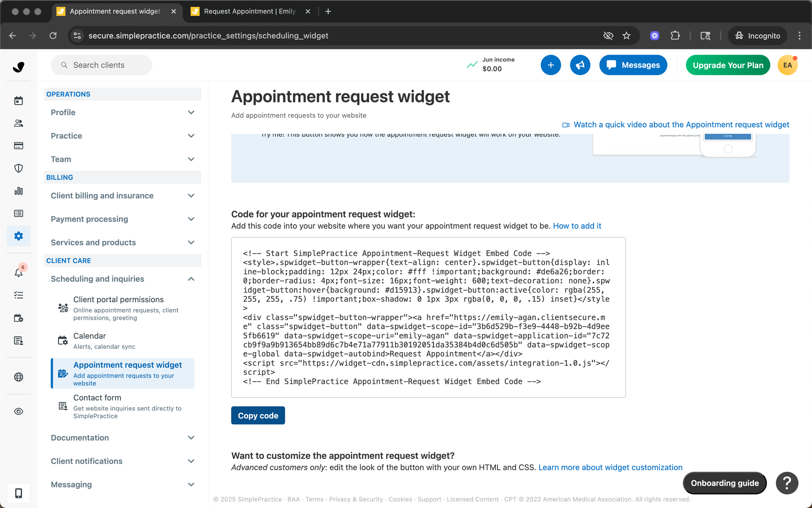Open the notifications bell with badge 6
Viewport: 812px width, 508px height.
(x=19, y=272)
